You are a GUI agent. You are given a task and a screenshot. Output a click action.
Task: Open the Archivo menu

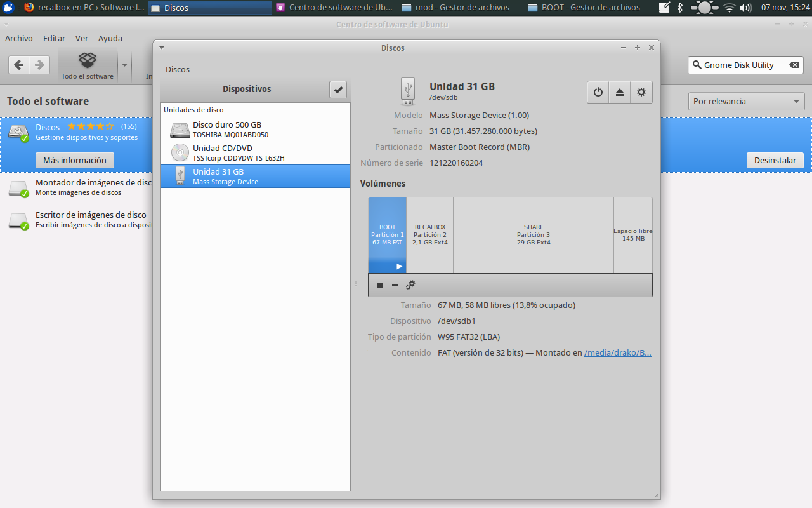point(19,38)
